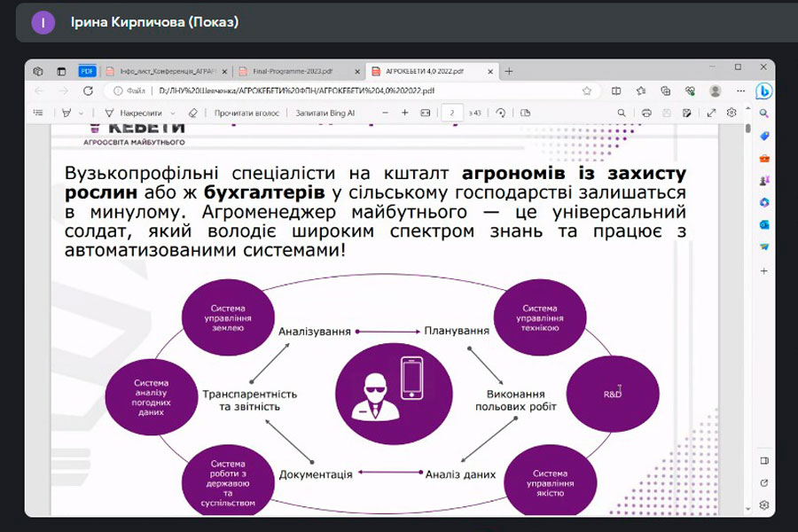This screenshot has height=532, width=798.
Task: Open sidebar Tools briefcase icon
Action: (x=764, y=159)
